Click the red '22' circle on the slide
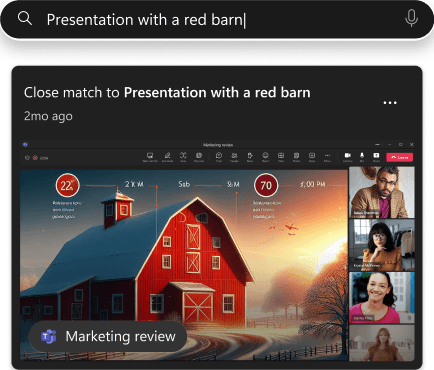434x370 pixels. pyautogui.click(x=68, y=185)
